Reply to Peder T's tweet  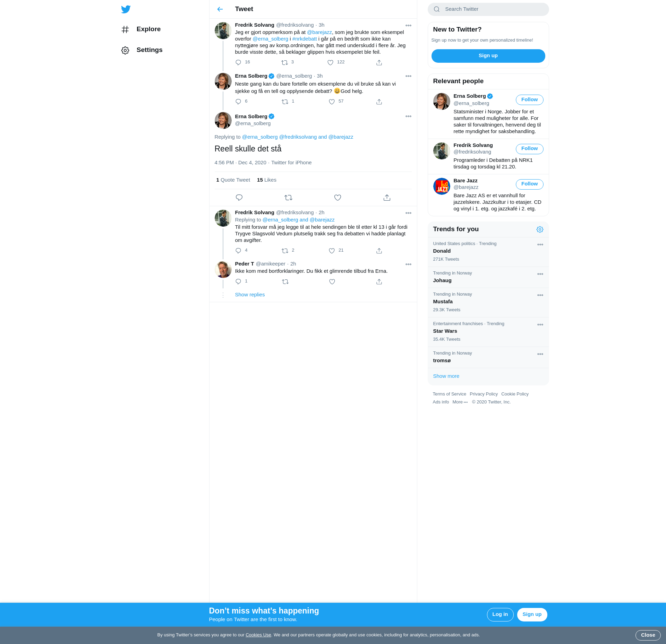[238, 281]
